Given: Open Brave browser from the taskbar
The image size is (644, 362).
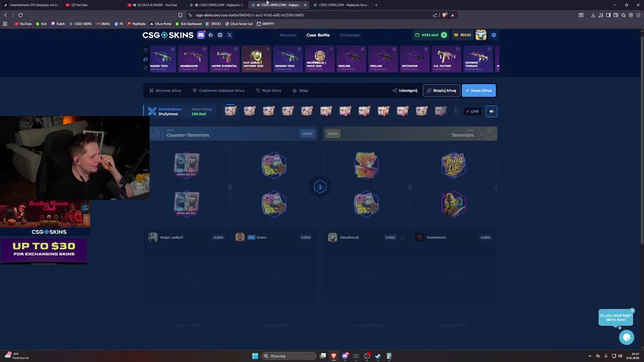Looking at the screenshot, I should [334, 356].
